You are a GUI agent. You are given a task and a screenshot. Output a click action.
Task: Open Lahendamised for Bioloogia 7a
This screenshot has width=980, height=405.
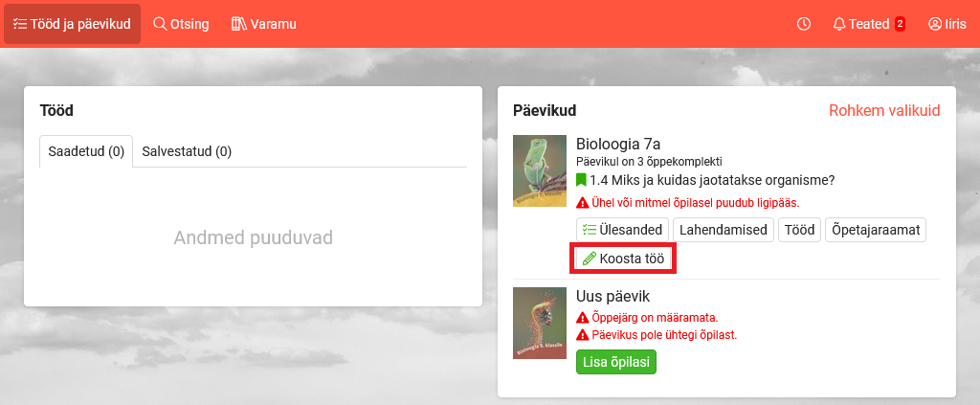coord(724,230)
